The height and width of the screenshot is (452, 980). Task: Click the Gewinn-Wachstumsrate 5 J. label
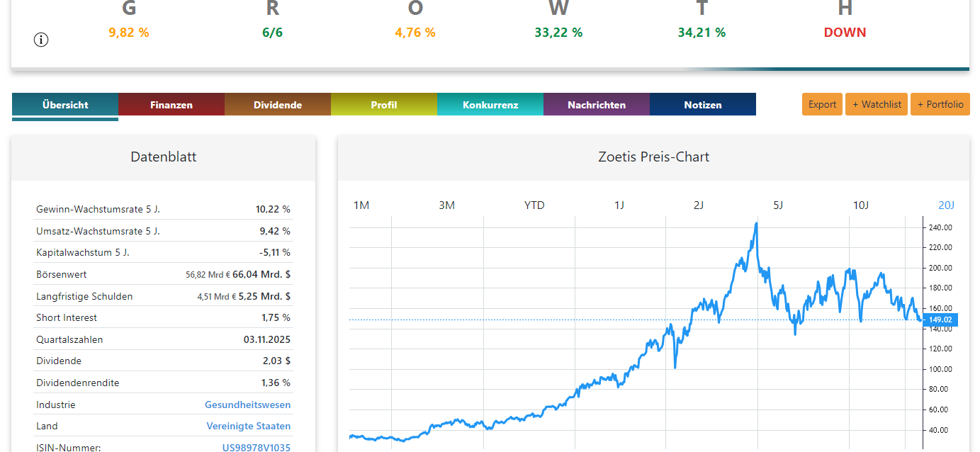click(98, 209)
